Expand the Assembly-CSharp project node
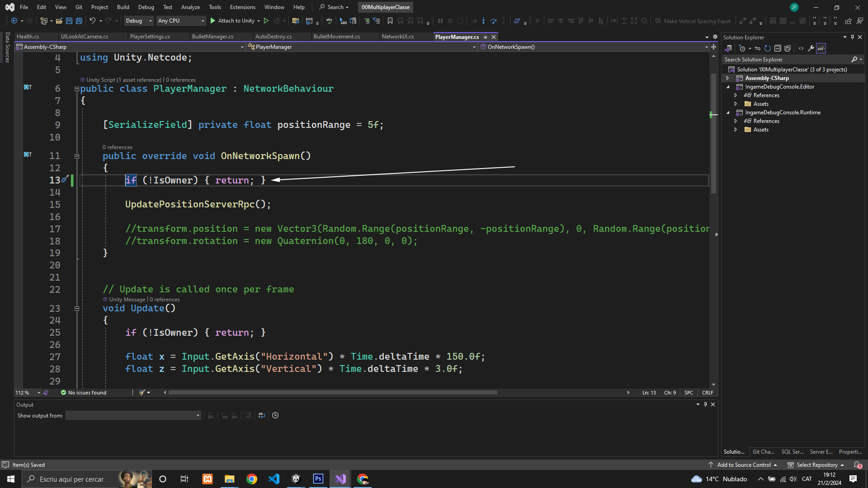Viewport: 868px width, 488px height. click(x=727, y=78)
